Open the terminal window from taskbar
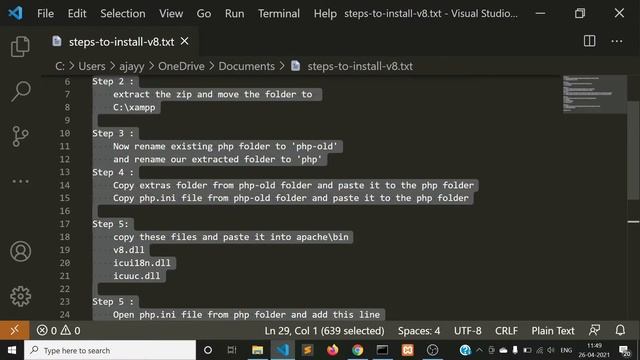The width and height of the screenshot is (640, 360). pos(382,350)
